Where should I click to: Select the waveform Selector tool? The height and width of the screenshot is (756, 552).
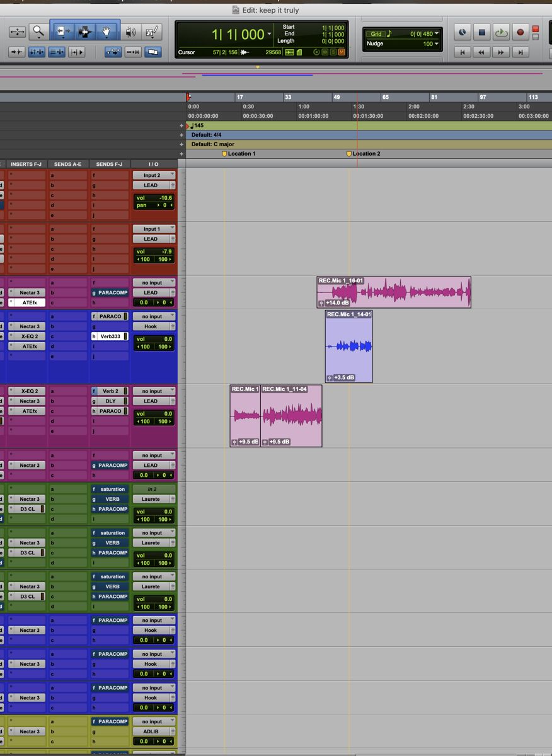[x=85, y=31]
